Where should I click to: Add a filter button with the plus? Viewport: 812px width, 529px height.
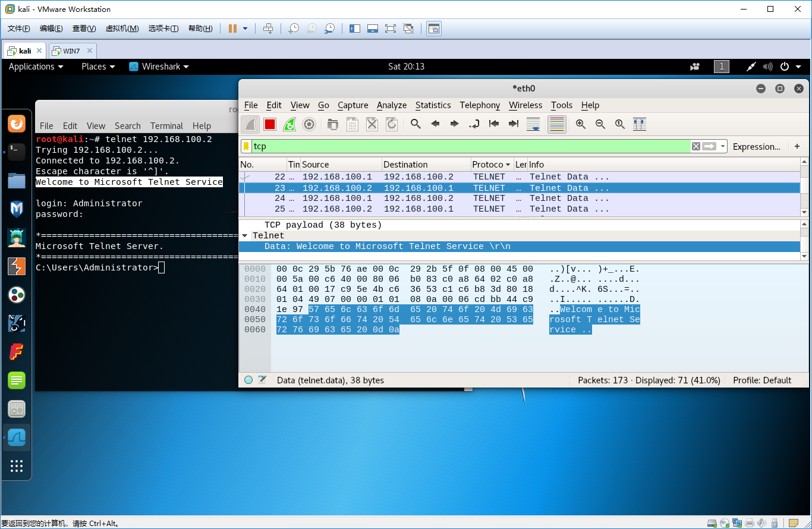797,146
